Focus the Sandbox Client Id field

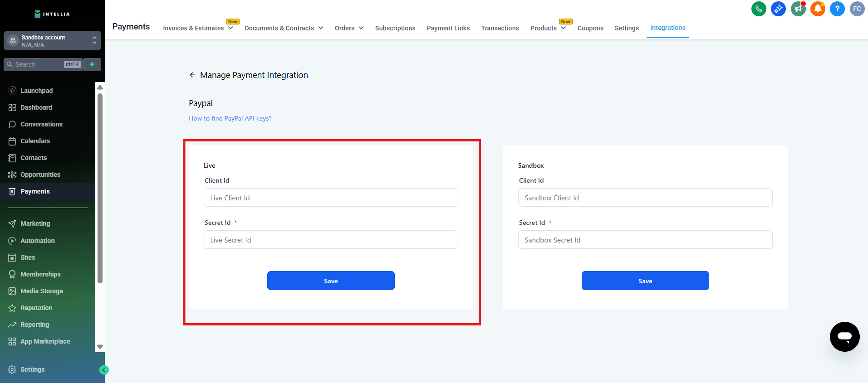pos(645,198)
